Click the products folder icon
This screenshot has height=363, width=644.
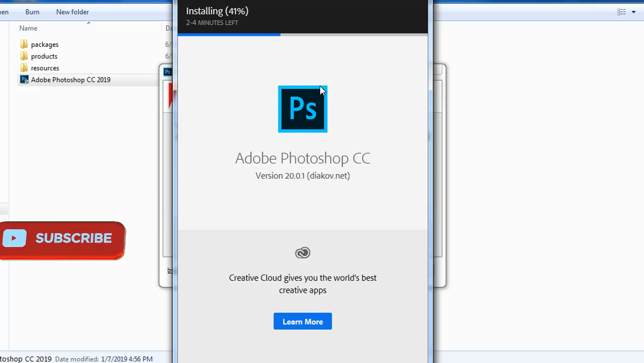coord(24,56)
